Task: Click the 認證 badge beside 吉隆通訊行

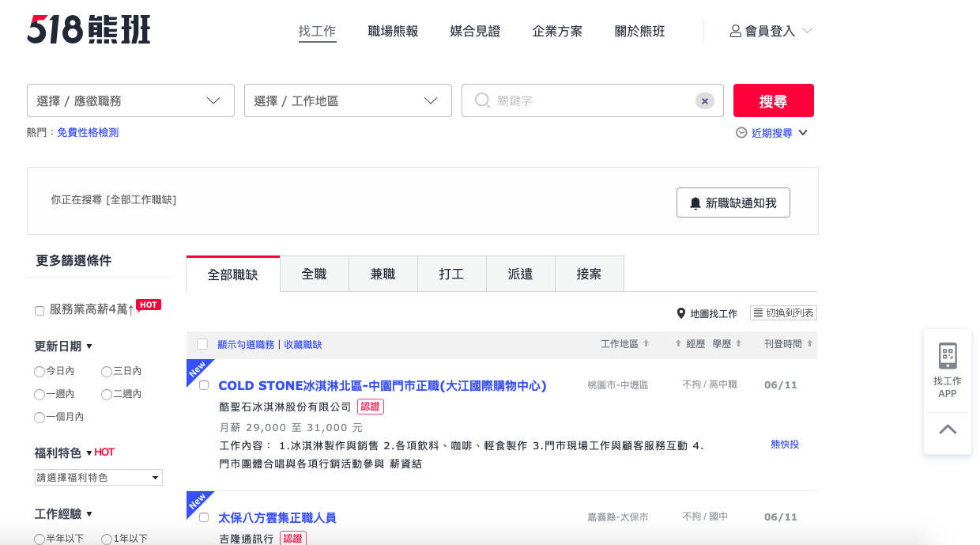Action: click(x=292, y=539)
